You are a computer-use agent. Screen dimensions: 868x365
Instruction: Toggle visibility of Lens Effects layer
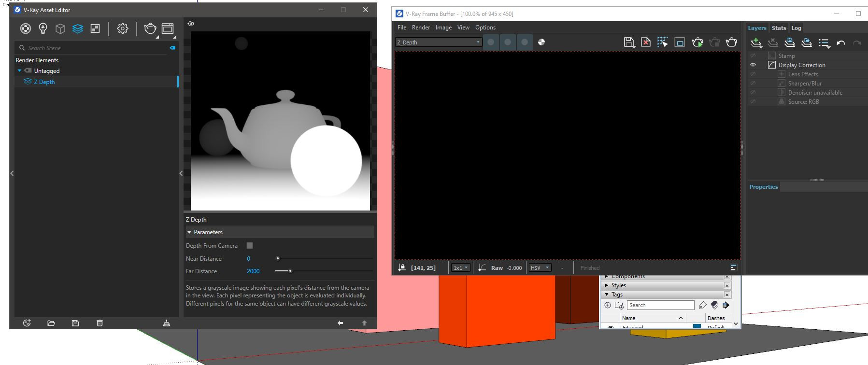753,74
